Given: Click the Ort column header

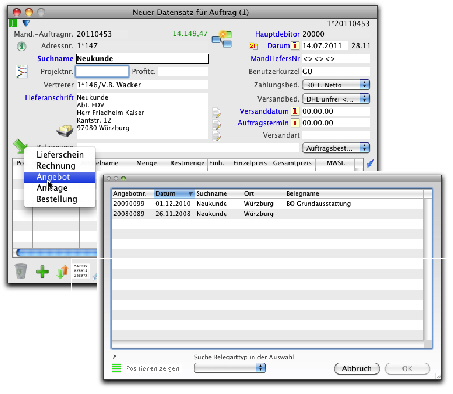Looking at the screenshot, I should point(264,194).
